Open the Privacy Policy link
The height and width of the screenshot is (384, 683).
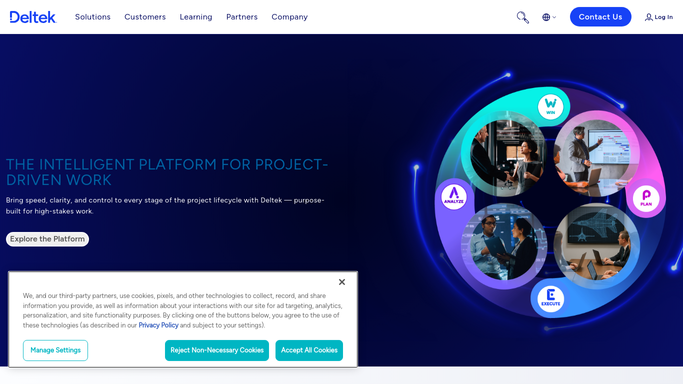tap(158, 325)
